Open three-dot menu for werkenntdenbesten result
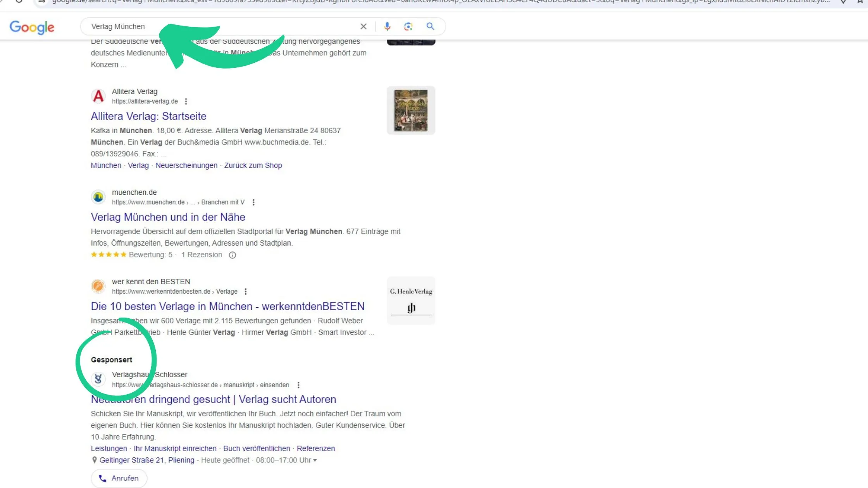 [246, 292]
